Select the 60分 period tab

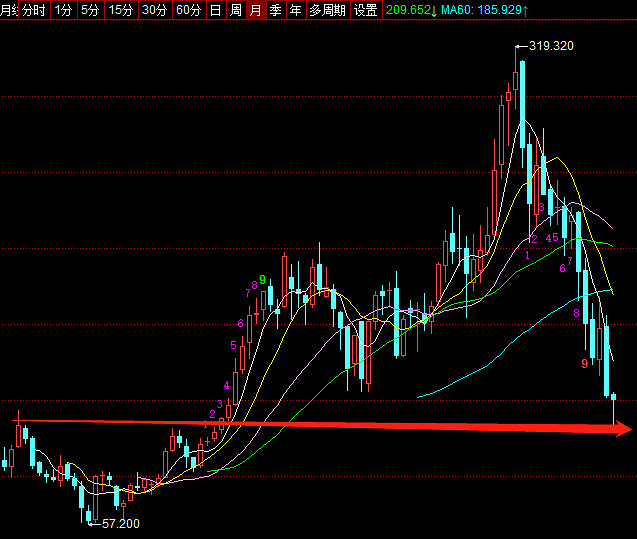point(189,10)
